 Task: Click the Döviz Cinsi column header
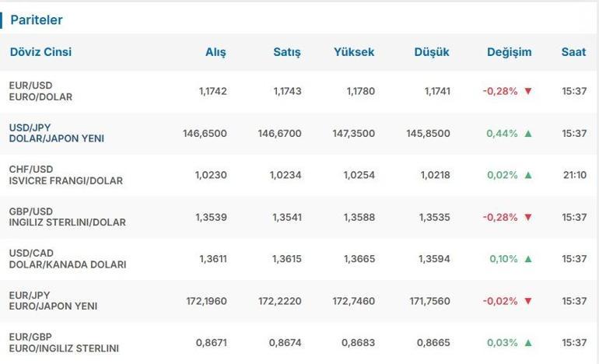[x=40, y=52]
